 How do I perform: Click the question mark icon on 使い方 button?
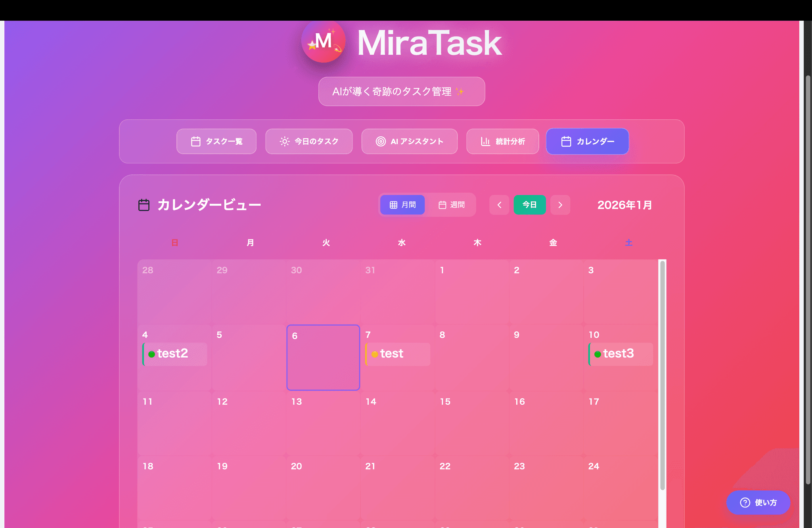[x=745, y=503]
